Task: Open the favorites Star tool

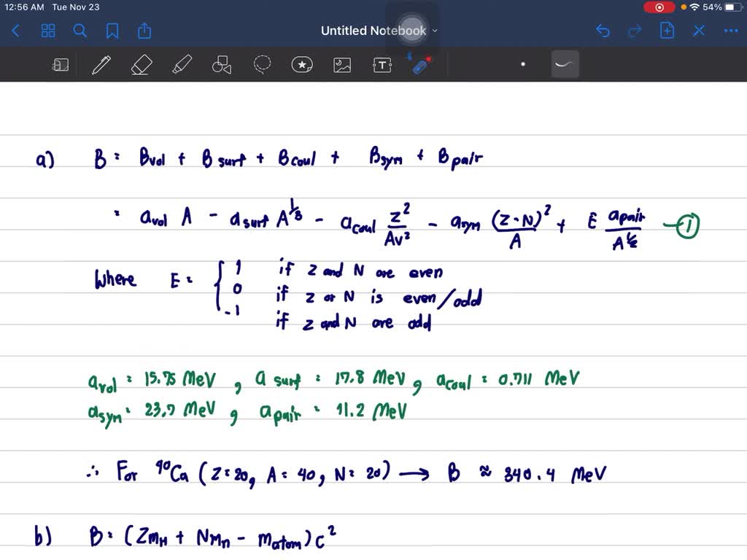Action: pyautogui.click(x=301, y=64)
